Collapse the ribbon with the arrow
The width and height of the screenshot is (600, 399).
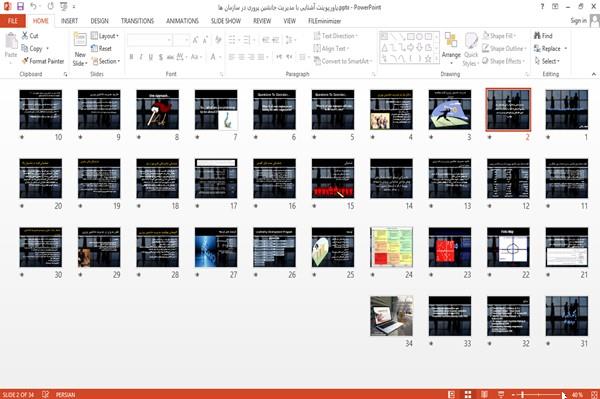tap(593, 74)
